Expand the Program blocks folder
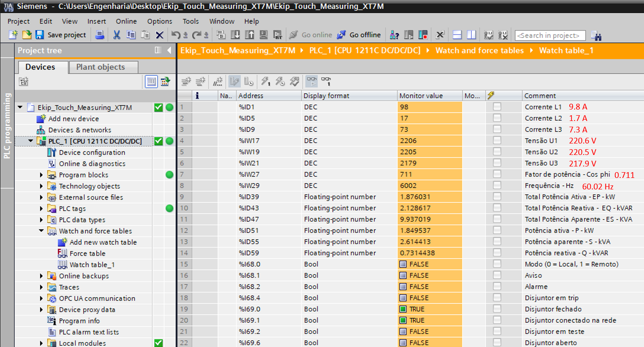 point(42,175)
